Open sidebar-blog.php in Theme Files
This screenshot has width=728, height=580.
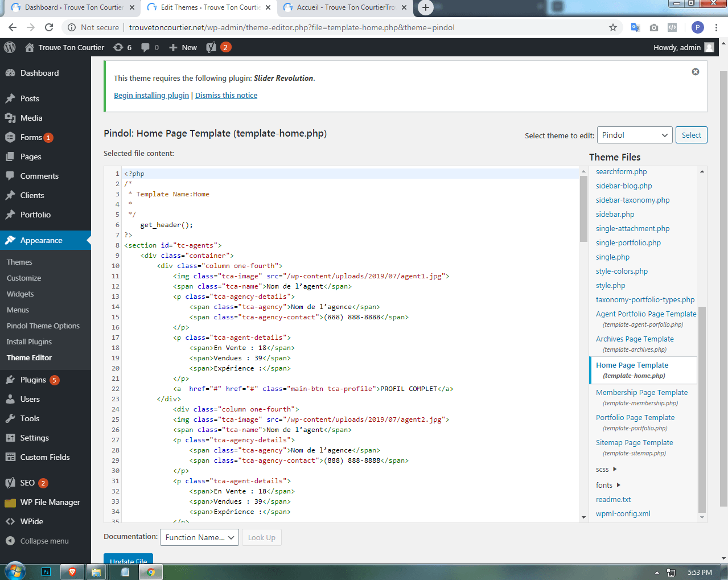(x=624, y=186)
